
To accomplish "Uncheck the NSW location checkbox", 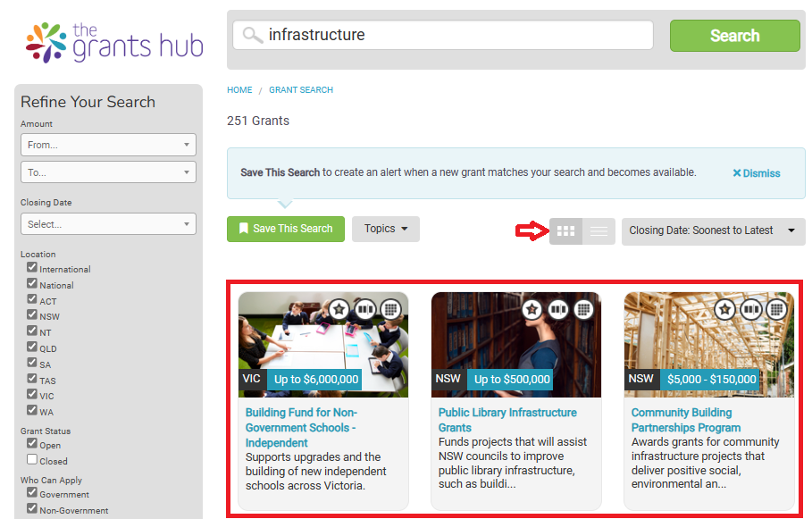I will click(32, 315).
